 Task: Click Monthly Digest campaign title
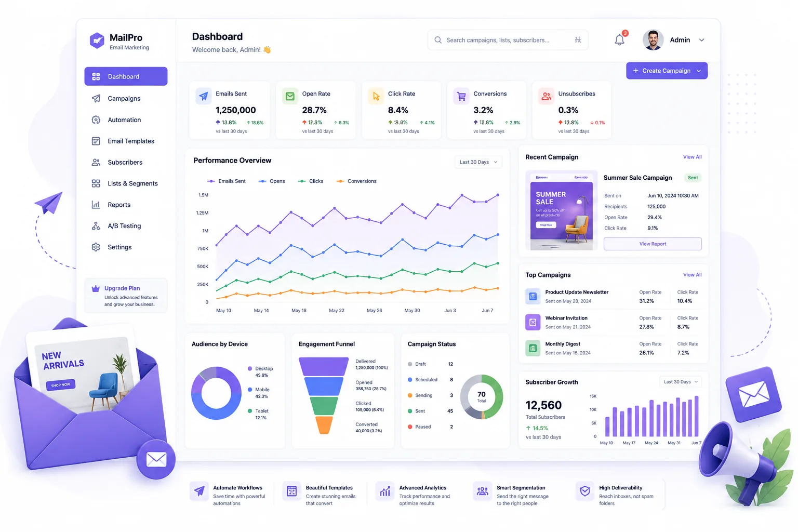[563, 344]
